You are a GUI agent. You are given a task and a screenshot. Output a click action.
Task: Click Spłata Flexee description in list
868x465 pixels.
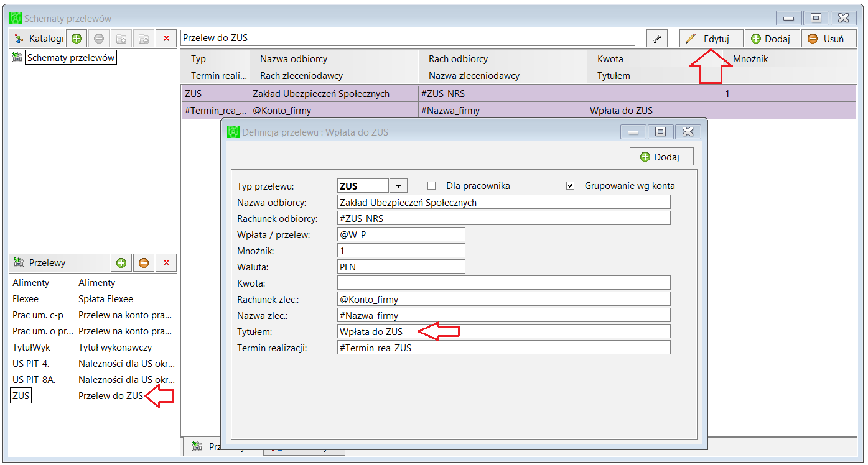point(106,299)
